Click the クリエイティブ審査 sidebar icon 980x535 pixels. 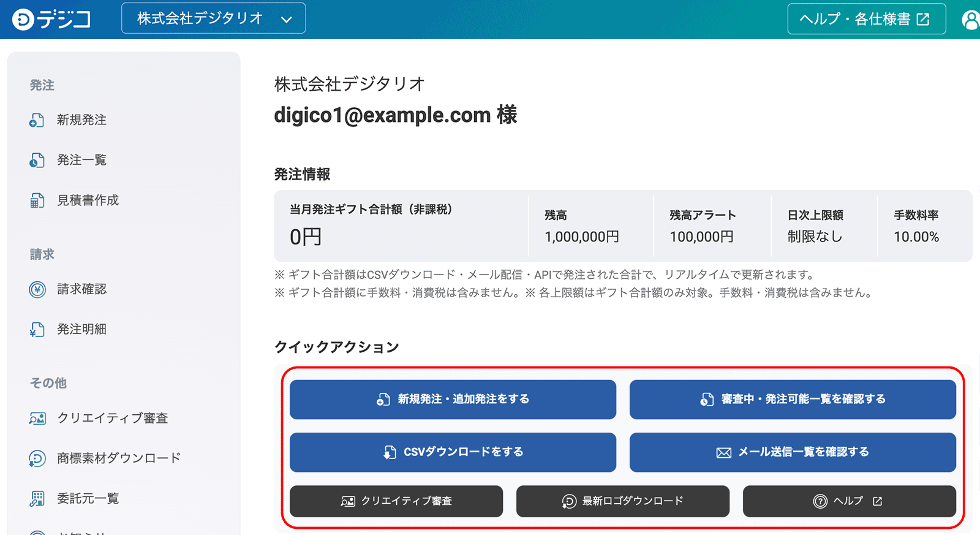tap(37, 419)
